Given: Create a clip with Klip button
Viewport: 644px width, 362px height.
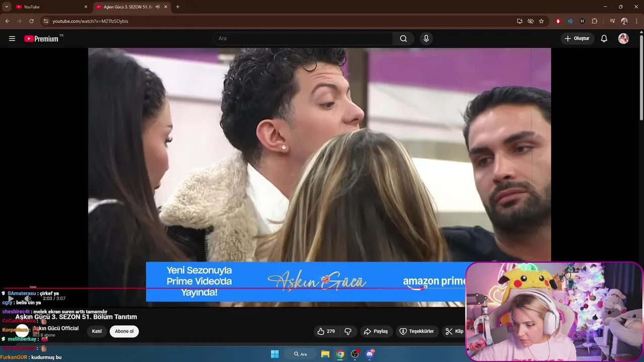Looking at the screenshot, I should point(454,331).
